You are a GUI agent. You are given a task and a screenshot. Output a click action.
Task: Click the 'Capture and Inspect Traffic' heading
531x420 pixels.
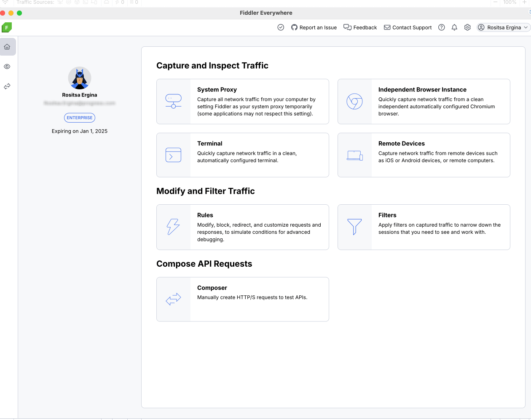[x=212, y=65]
